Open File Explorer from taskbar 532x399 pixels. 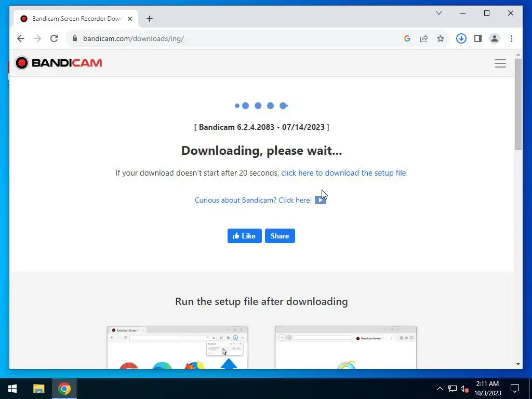(x=38, y=389)
